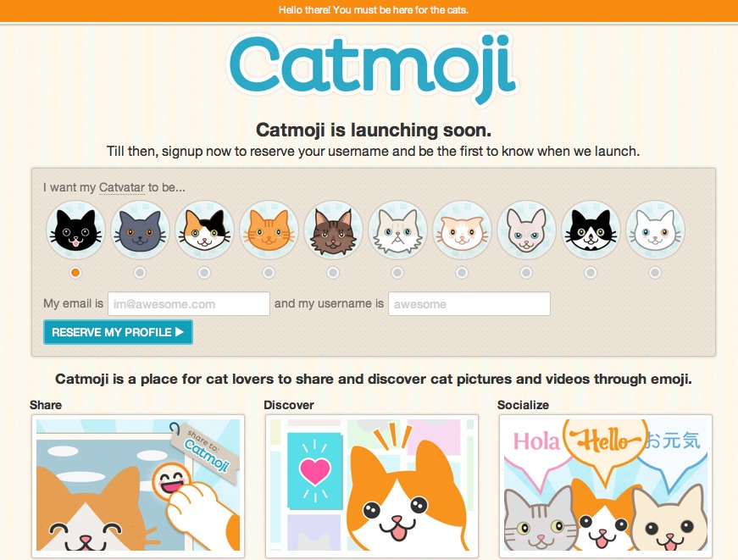This screenshot has height=560, width=738.
Task: Choose the brown maine coon cat avatar
Action: click(333, 230)
